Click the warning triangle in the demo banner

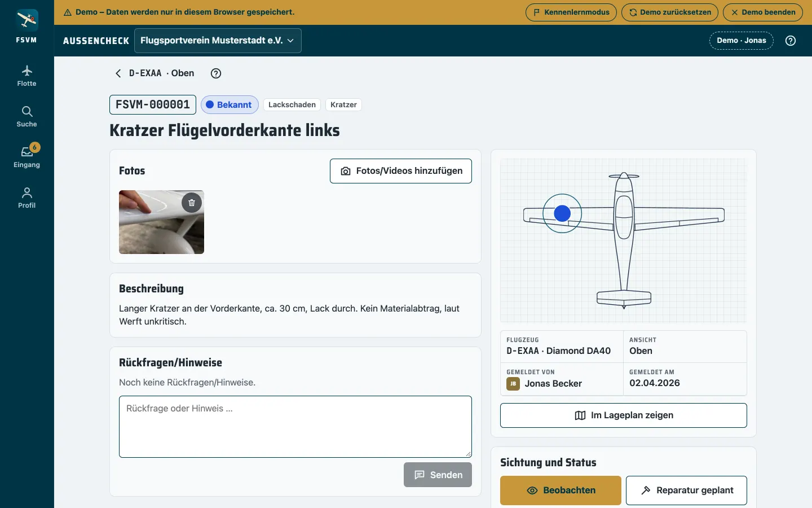pyautogui.click(x=68, y=12)
